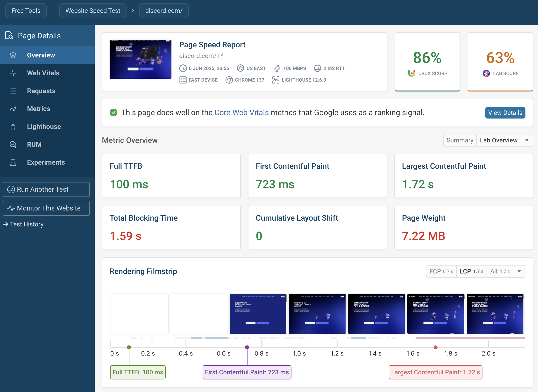Click the green check mark status icon
Screen dimensions: 538x392
[x=113, y=112]
